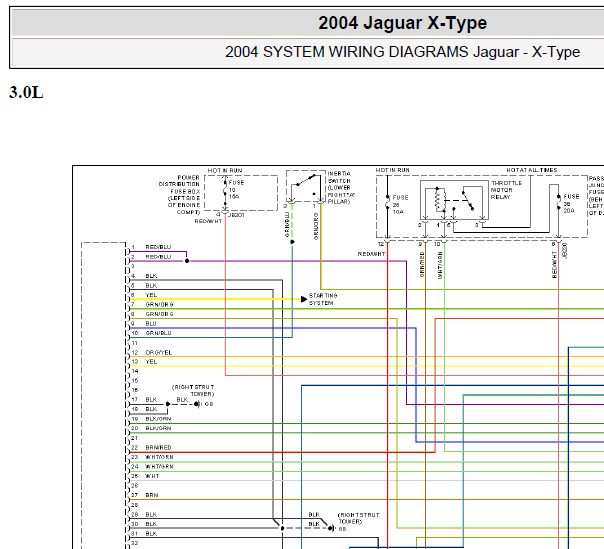Click pin 23 "WHT/GRN" wire label
The height and width of the screenshot is (549, 604).
[159, 457]
